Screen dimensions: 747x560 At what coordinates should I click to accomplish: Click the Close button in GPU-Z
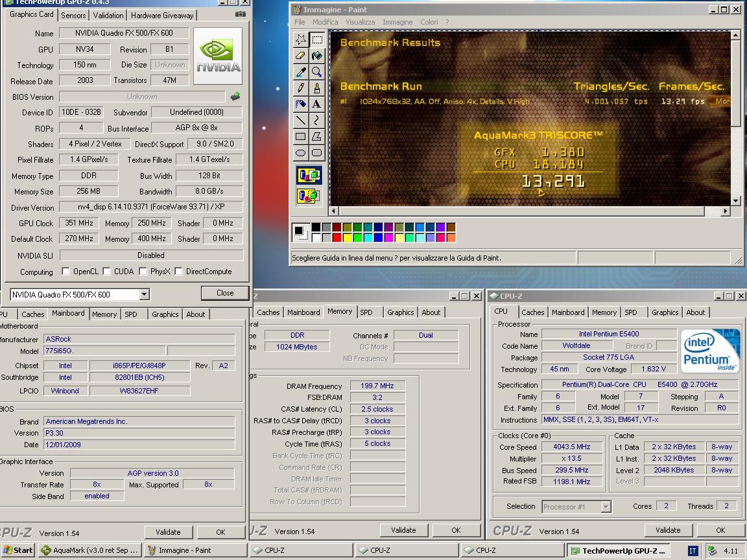pyautogui.click(x=225, y=293)
